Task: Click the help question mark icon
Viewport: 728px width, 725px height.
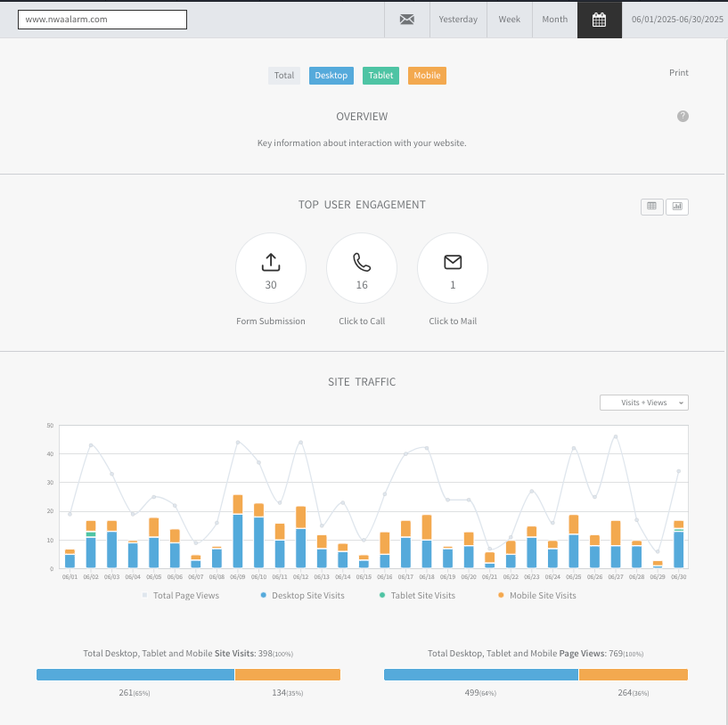Action: [x=683, y=116]
